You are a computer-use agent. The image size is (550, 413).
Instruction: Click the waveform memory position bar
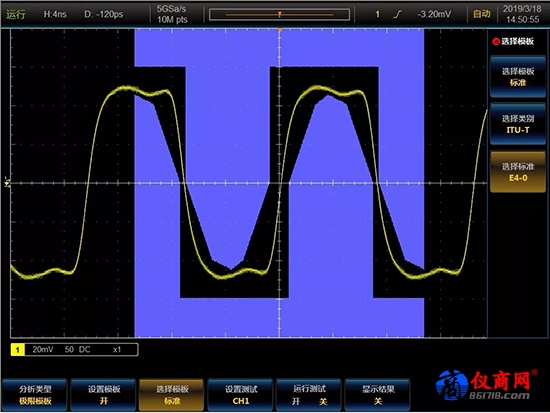[x=280, y=14]
